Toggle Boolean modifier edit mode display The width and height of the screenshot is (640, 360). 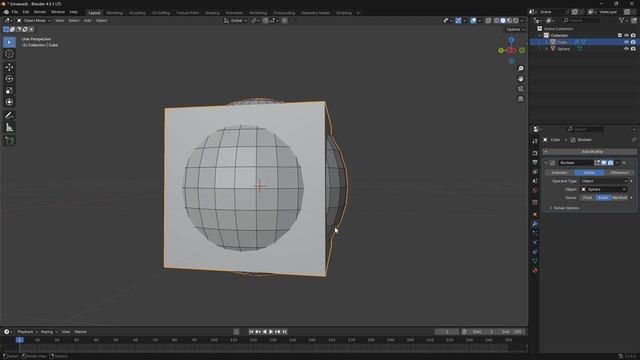[x=597, y=163]
